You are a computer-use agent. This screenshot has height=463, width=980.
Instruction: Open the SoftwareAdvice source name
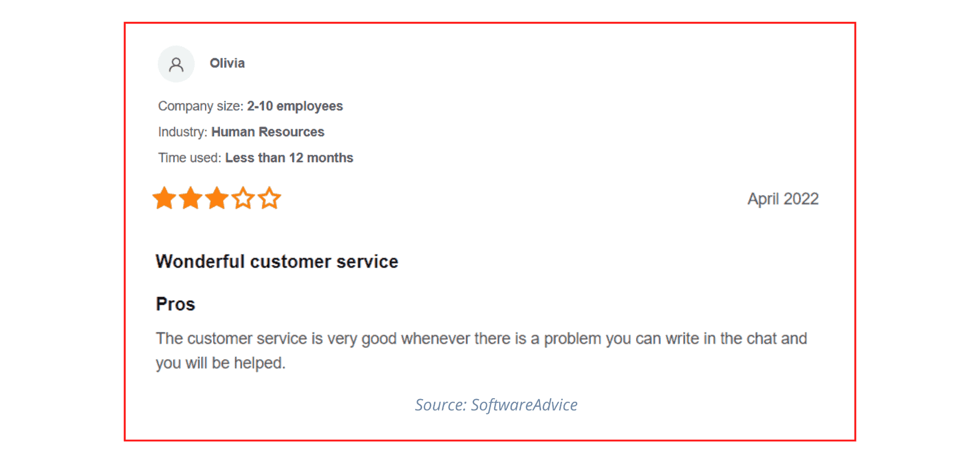[524, 405]
